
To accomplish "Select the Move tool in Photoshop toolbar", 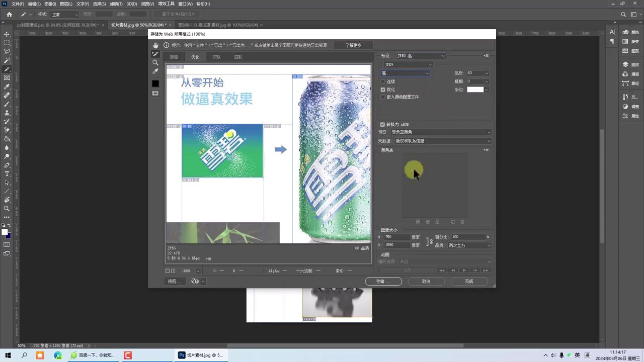I will click(x=7, y=34).
